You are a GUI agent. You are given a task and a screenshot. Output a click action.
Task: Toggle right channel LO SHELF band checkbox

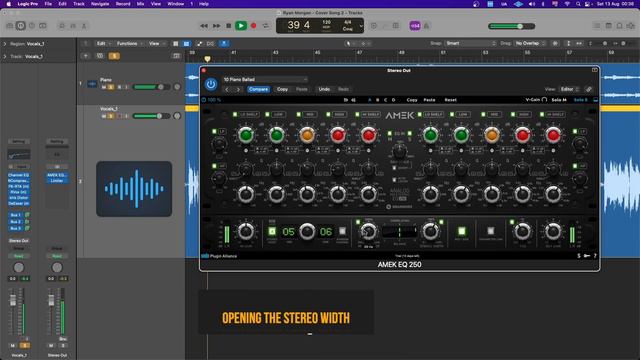(420, 114)
